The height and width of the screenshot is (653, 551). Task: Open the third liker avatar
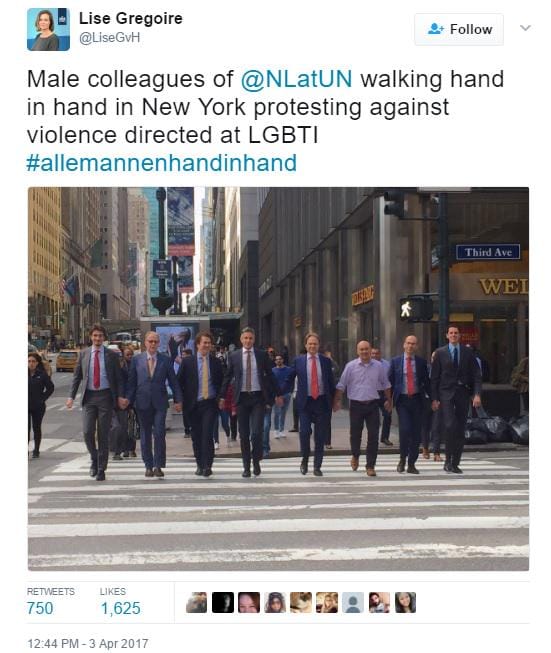pyautogui.click(x=249, y=602)
